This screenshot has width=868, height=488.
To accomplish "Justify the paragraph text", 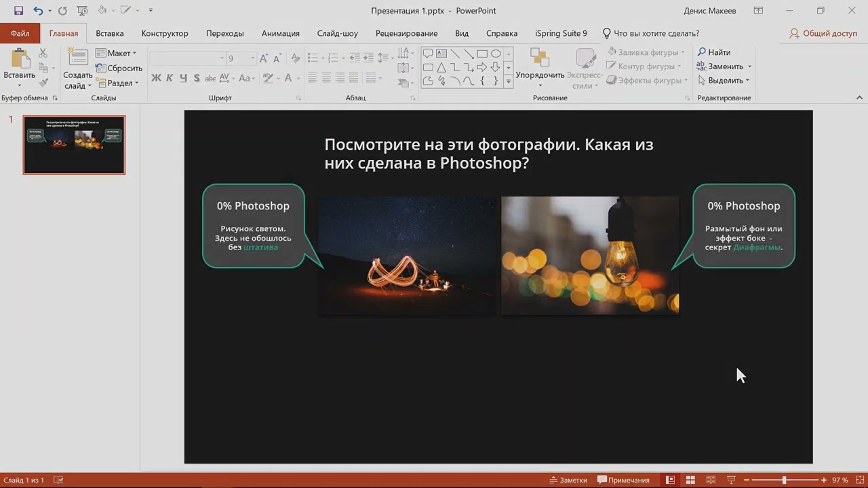I will coord(353,78).
